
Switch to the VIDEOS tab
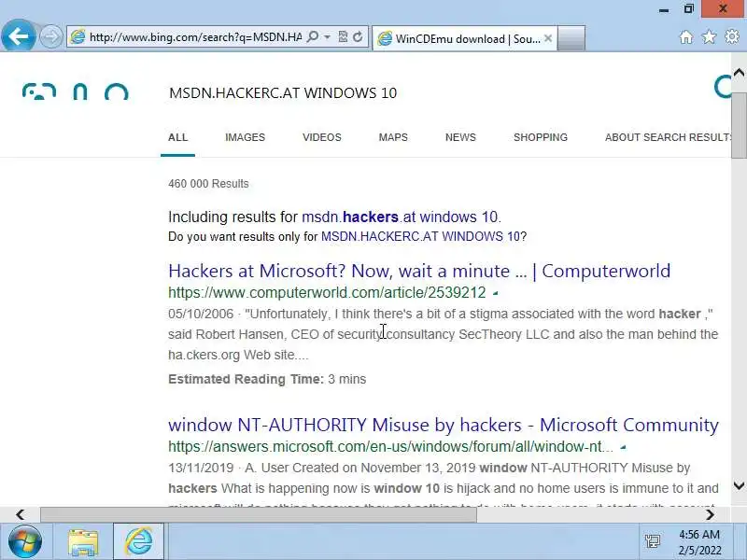(x=322, y=137)
